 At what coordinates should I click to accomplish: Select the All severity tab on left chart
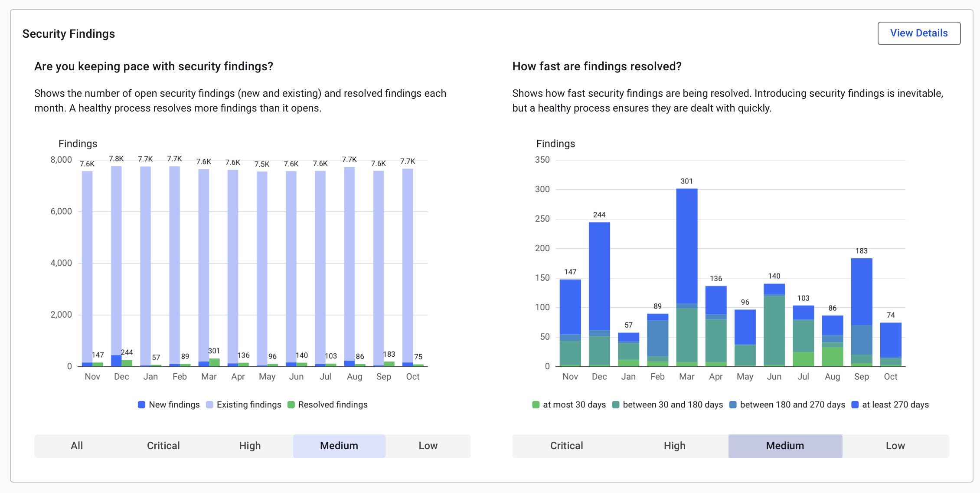tap(77, 446)
